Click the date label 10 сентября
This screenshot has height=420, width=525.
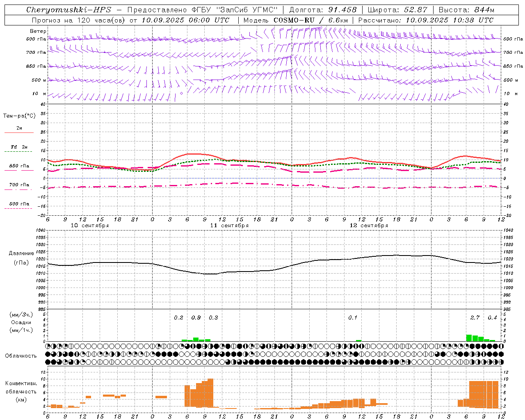coord(90,226)
